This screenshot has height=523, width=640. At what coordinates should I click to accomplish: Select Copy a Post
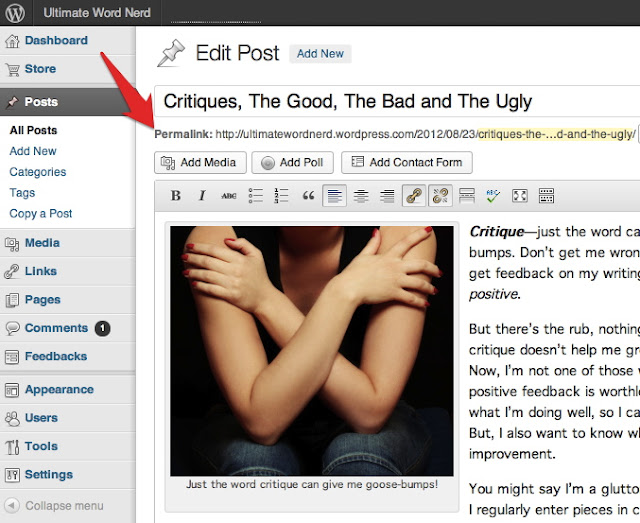click(40, 214)
